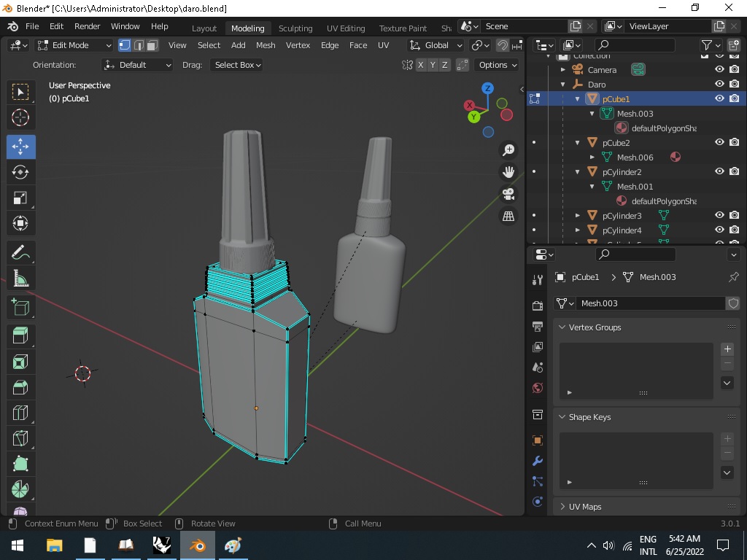The image size is (747, 560).
Task: Select the Measure tool
Action: 20,278
